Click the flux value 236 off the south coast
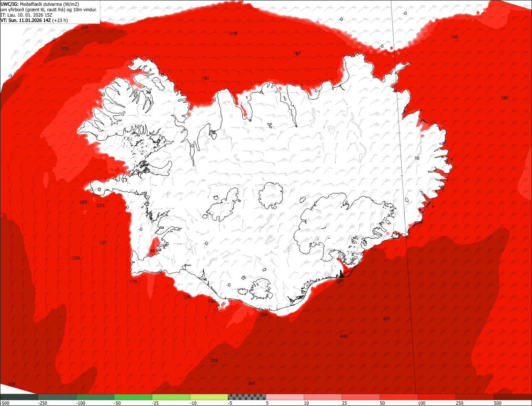Image resolution: width=532 pixels, height=406 pixels. click(187, 297)
